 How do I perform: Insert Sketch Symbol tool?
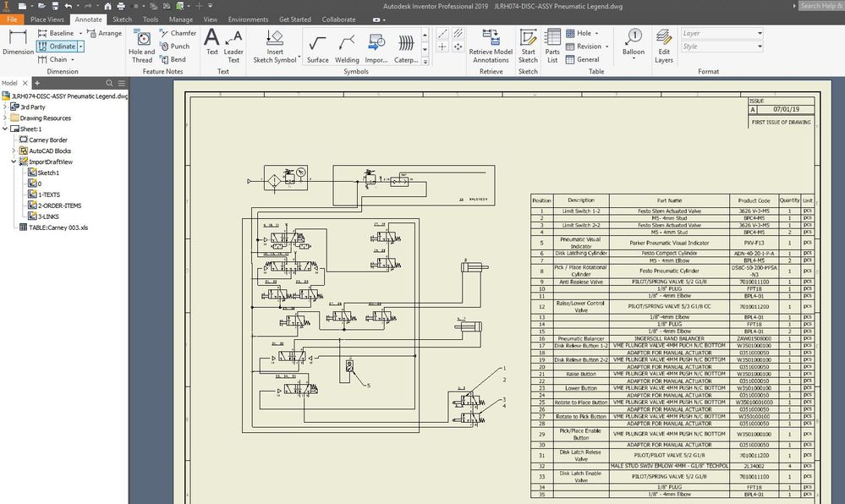point(275,46)
